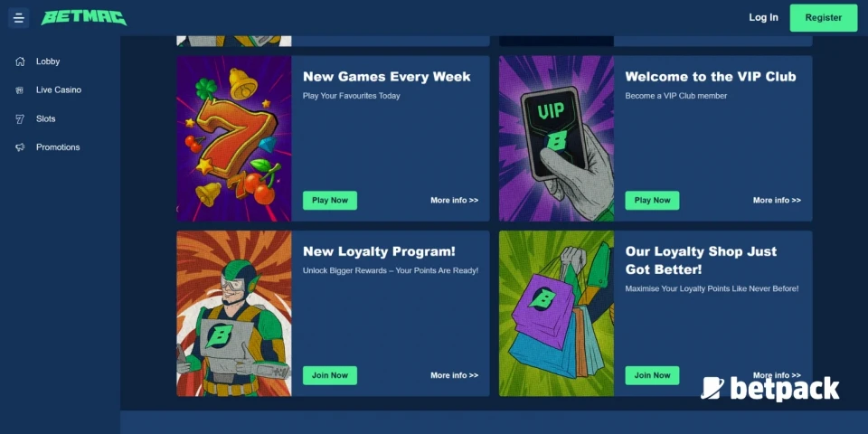
Task: Click the green Register button
Action: pyautogui.click(x=823, y=18)
